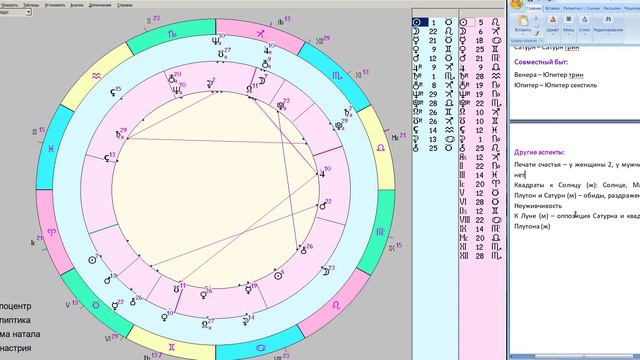Open the Установить menu
The width and height of the screenshot is (640, 360).
coord(55,5)
